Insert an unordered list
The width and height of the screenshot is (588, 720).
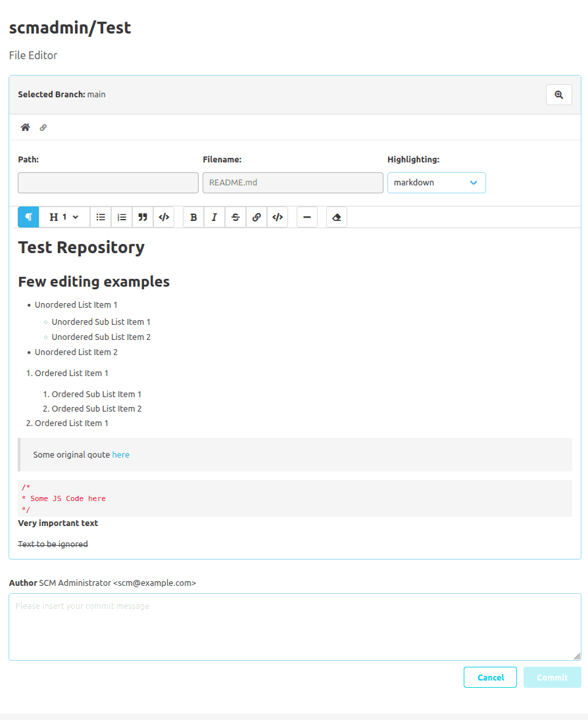pos(101,217)
